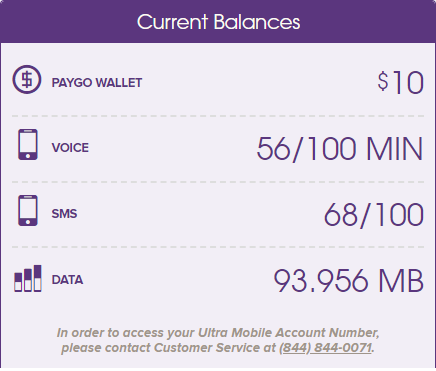Click the dashed divider below PAYGO Wallet
436x371 pixels.
pos(218,116)
